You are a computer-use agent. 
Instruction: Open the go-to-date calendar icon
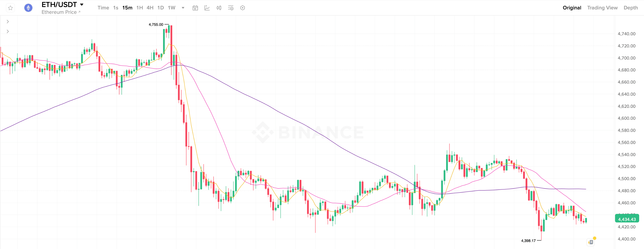pos(195,8)
